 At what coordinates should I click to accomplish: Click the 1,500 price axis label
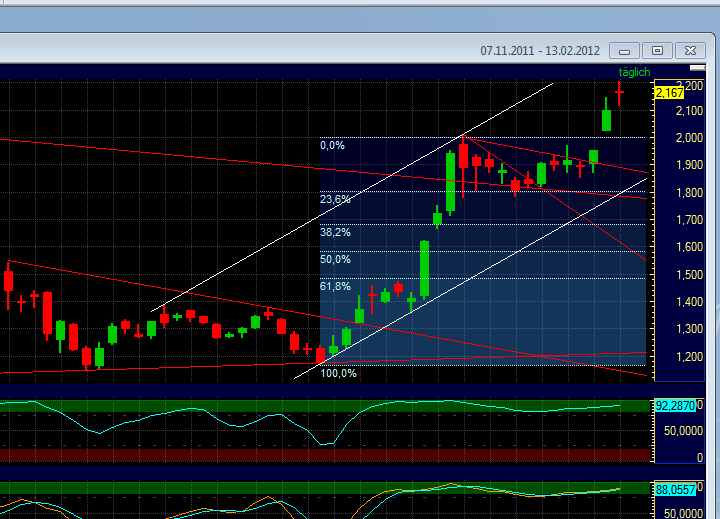tap(689, 275)
